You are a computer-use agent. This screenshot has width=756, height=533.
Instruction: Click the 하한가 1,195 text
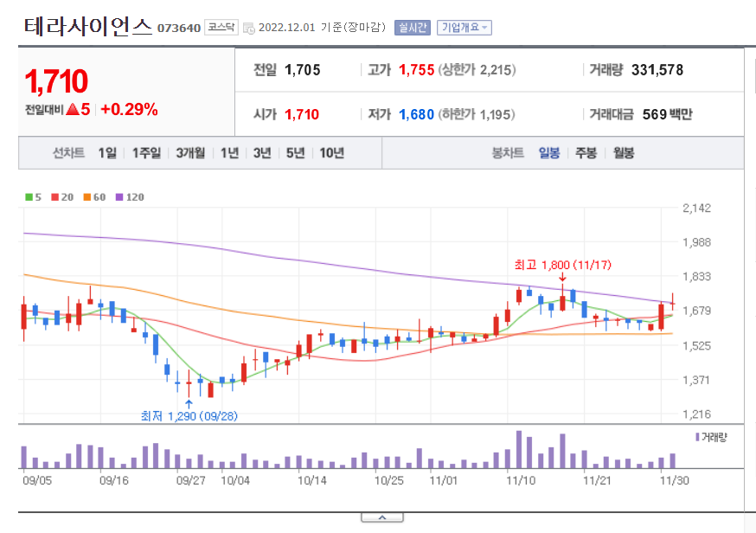tap(477, 114)
